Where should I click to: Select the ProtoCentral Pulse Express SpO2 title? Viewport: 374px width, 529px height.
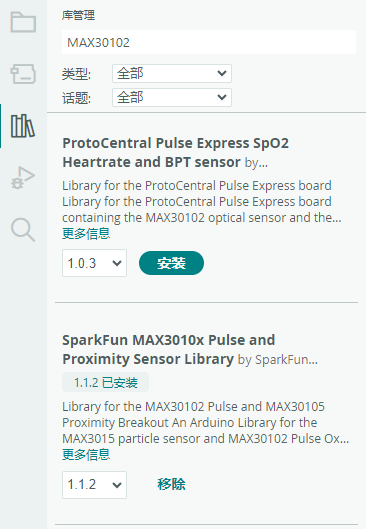(x=175, y=152)
